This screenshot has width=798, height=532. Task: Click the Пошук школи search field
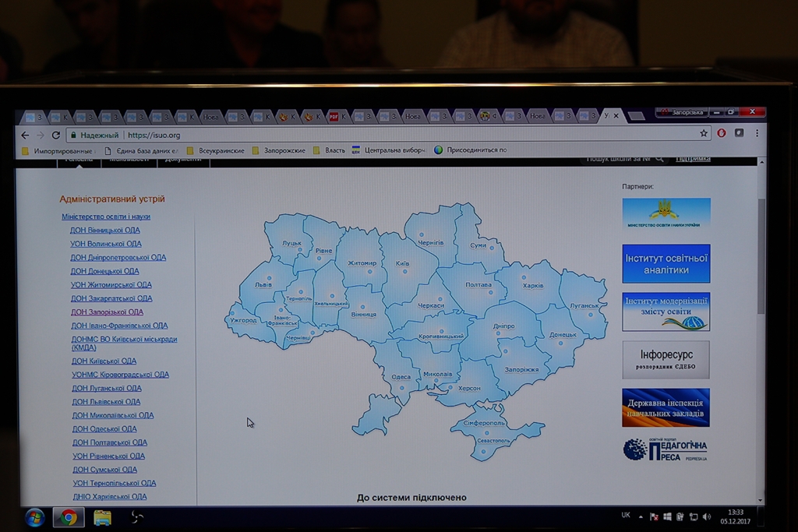(618, 159)
